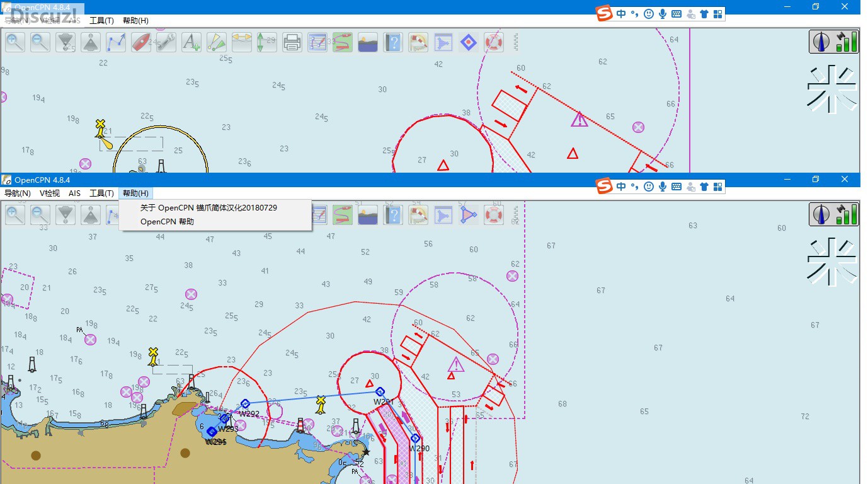The width and height of the screenshot is (868, 484).
Task: Show currents icon in top window toolbar
Action: 242,42
